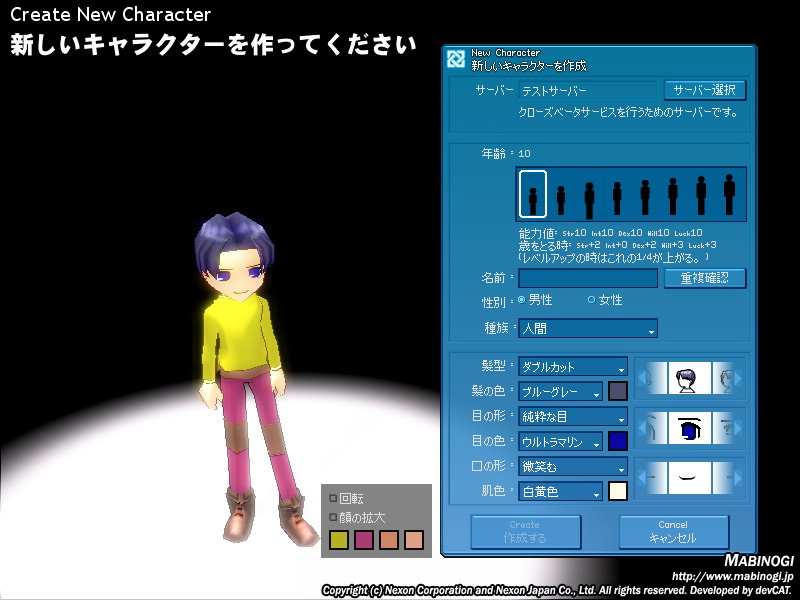
Task: Open the 髪の色 hair color dropdown
Action: pos(560,391)
